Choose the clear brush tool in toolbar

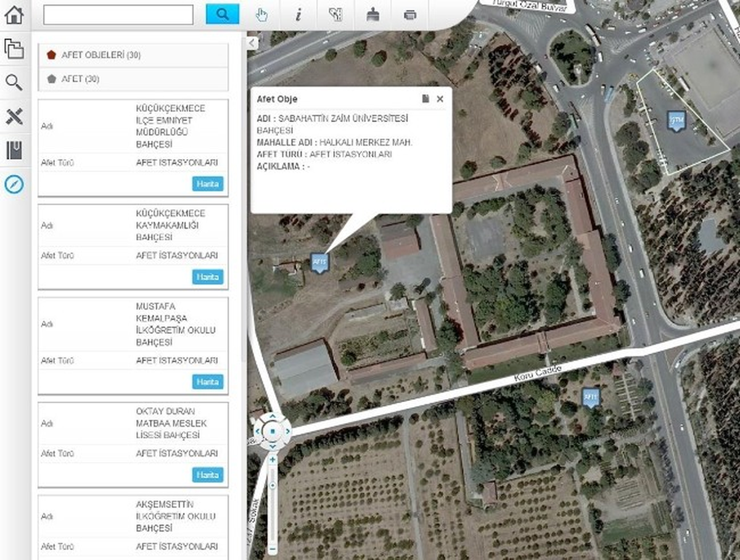[x=372, y=15]
